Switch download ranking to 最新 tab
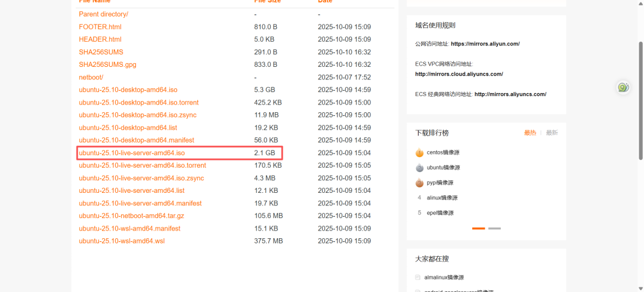Screen dimensions: 644x292 552,133
